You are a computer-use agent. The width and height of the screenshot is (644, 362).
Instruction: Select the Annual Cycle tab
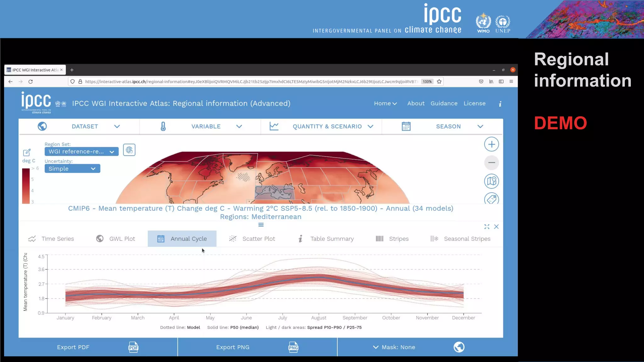tap(182, 239)
